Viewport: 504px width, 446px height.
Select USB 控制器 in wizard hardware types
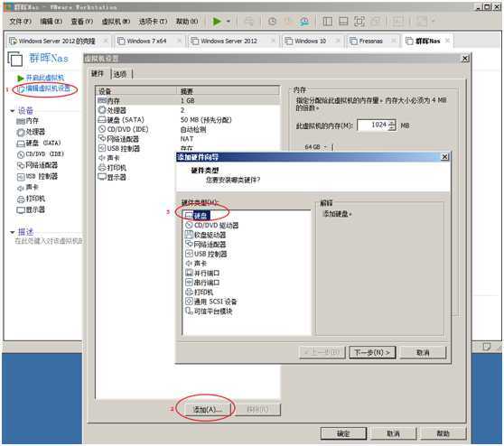coord(206,254)
